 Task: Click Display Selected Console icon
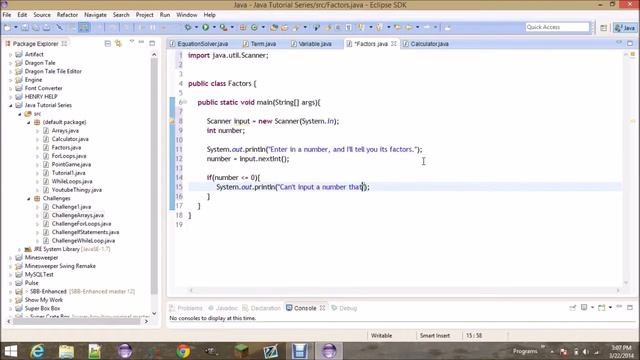click(x=584, y=307)
